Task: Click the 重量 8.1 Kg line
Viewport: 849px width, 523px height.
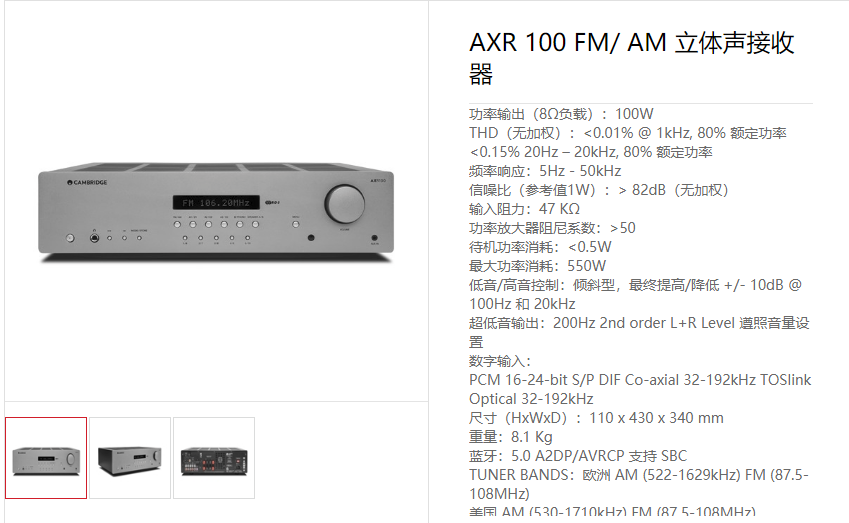Action: pyautogui.click(x=511, y=437)
